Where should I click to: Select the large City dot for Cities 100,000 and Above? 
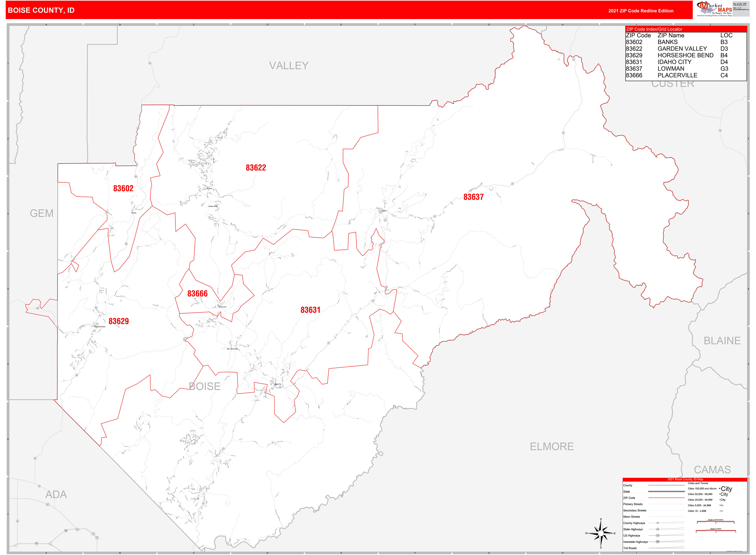[x=725, y=489]
